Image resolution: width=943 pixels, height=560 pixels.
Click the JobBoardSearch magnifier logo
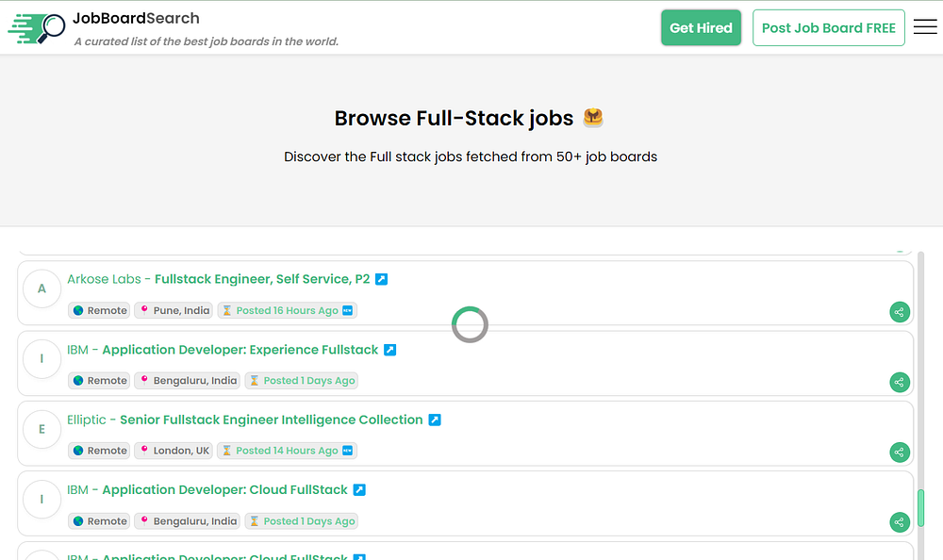(38, 28)
